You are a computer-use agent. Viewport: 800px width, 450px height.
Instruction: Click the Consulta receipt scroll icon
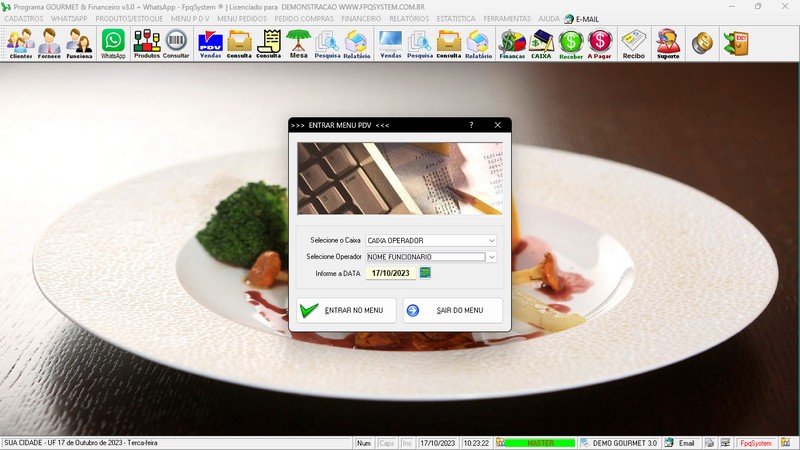tap(269, 44)
